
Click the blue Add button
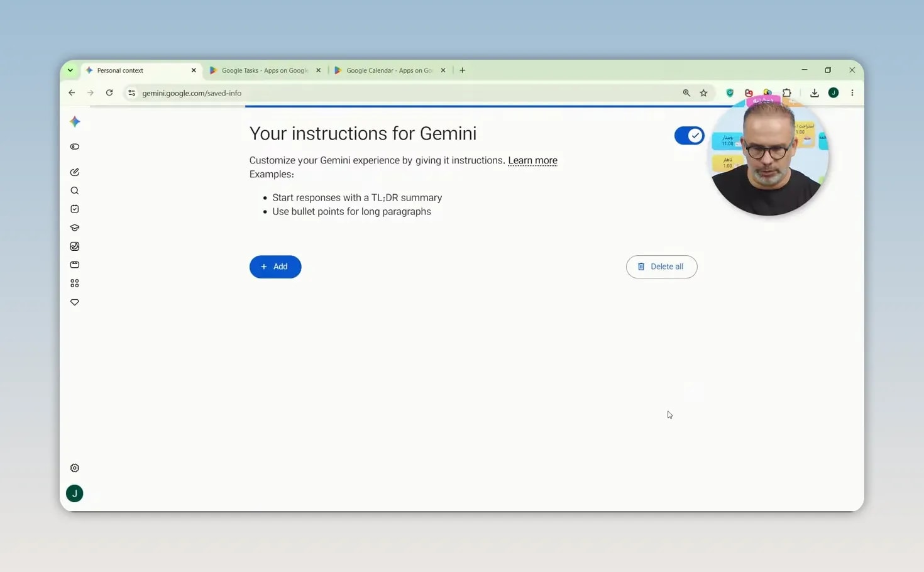[x=275, y=267]
